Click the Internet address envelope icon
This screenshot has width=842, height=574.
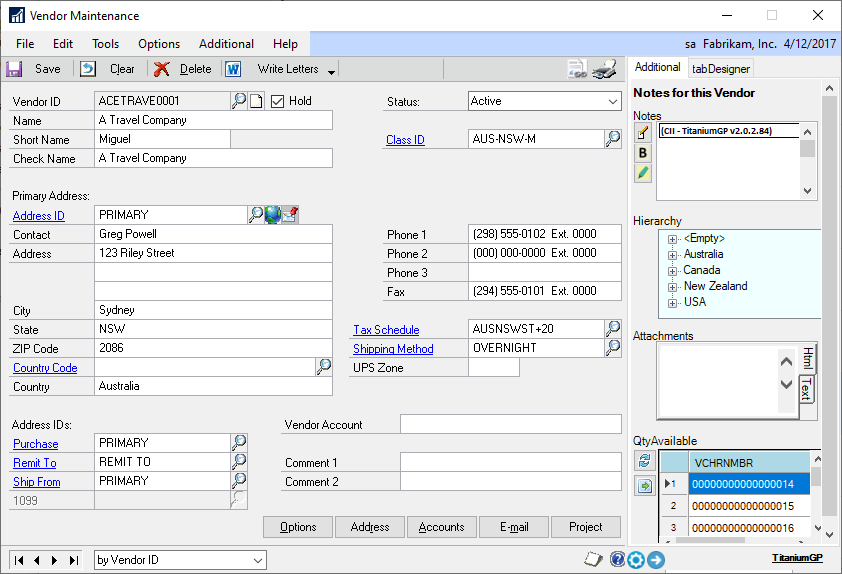click(291, 215)
